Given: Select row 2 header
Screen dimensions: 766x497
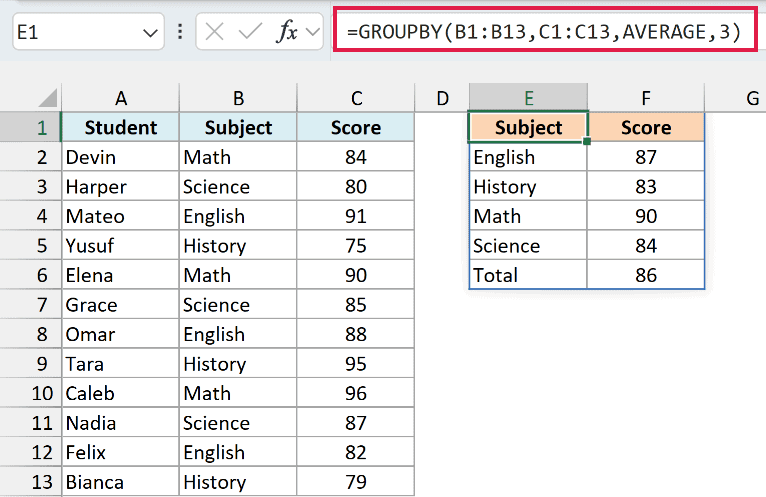Looking at the screenshot, I should (x=30, y=157).
